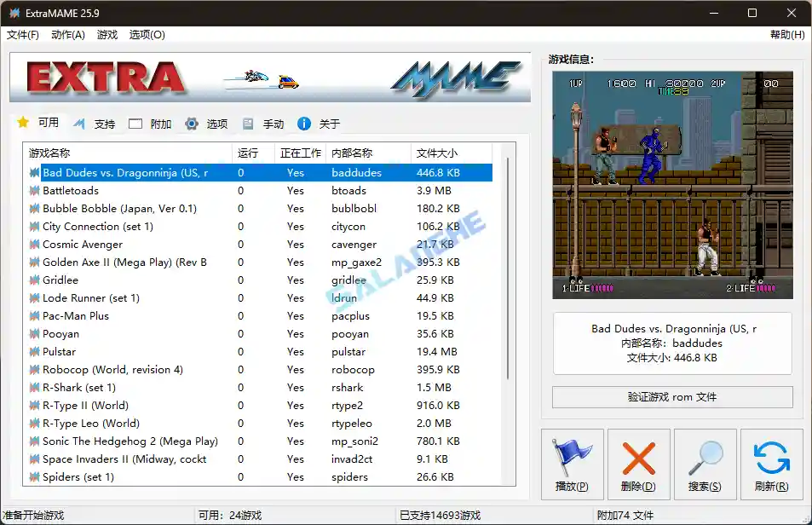This screenshot has width=812, height=525.
Task: Click the blue info 关于 icon
Action: pyautogui.click(x=304, y=123)
